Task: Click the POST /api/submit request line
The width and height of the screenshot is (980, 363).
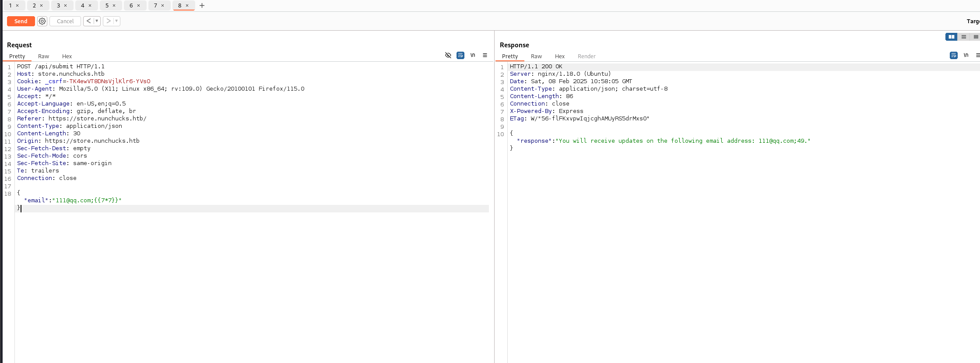Action: tap(61, 67)
